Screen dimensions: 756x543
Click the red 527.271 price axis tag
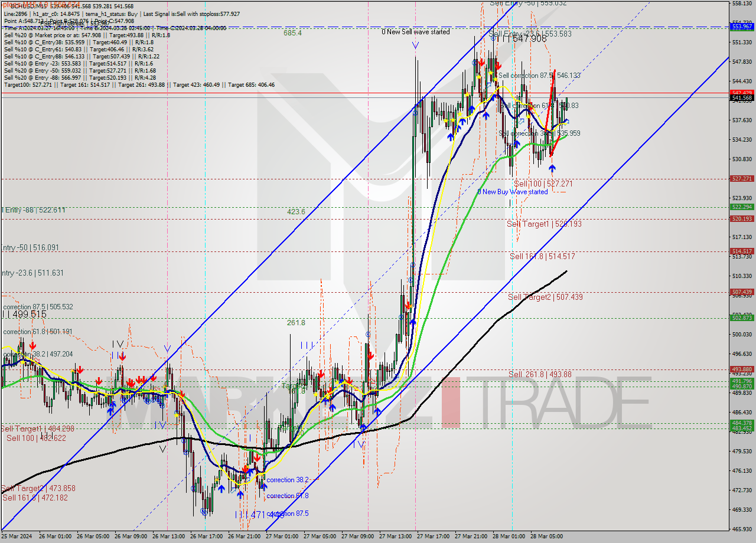click(742, 178)
